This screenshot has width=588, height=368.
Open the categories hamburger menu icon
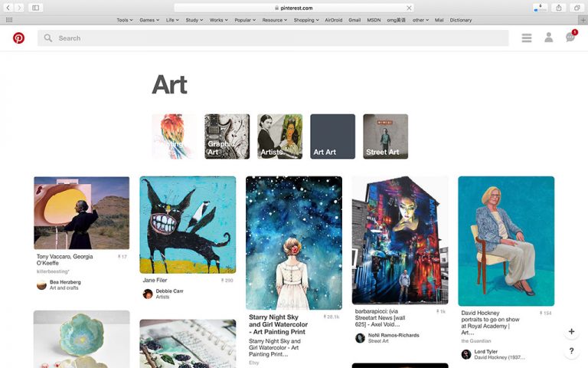(x=527, y=38)
